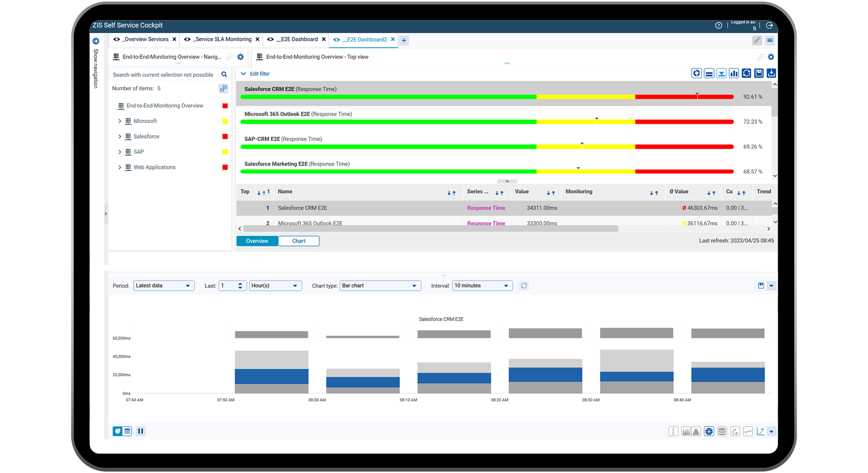Click the Microsoft 365 Outlook E2E bar
Screen dimensions: 868x473
tap(487, 122)
